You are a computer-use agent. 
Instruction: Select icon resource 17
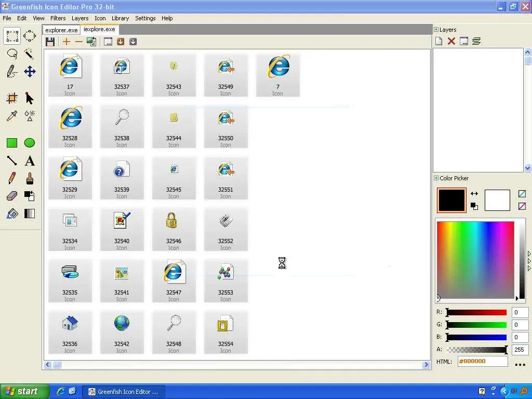point(70,75)
